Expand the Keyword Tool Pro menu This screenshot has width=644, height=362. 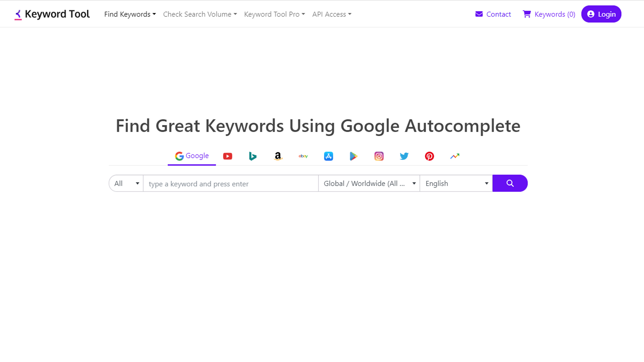(x=274, y=14)
